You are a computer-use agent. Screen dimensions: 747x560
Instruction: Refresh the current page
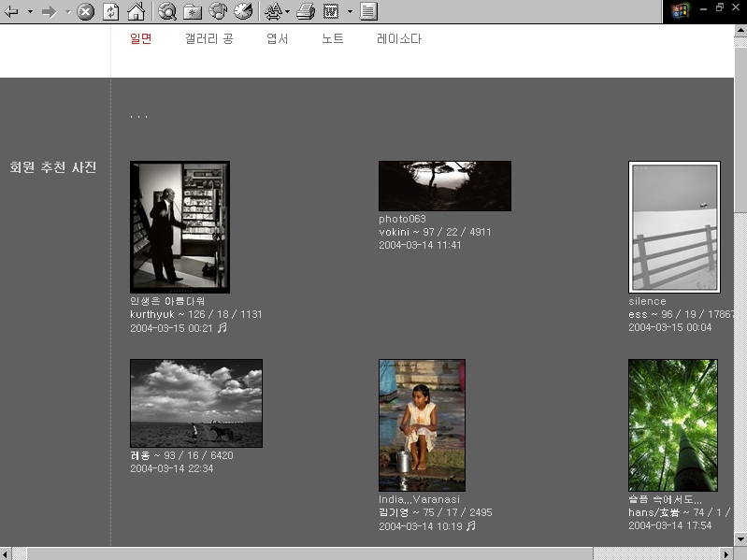[111, 11]
